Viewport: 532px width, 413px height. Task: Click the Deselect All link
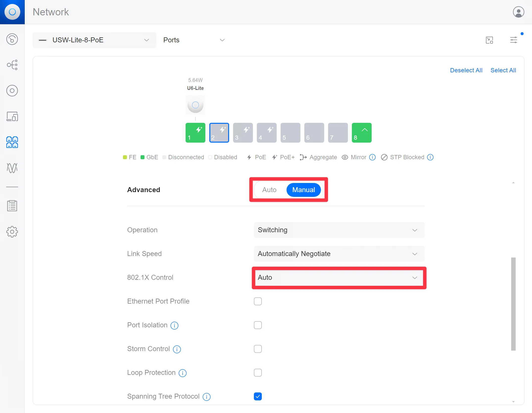click(x=466, y=70)
